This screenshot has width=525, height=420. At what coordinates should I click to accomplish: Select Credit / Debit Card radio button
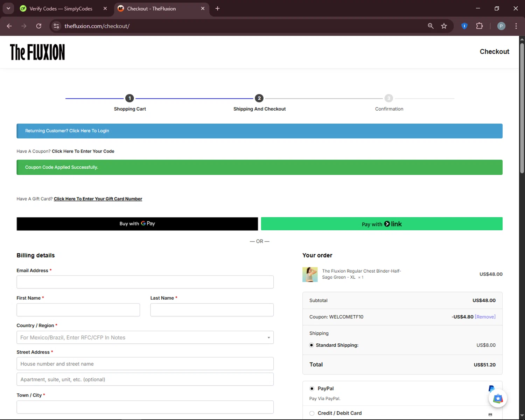(x=312, y=413)
